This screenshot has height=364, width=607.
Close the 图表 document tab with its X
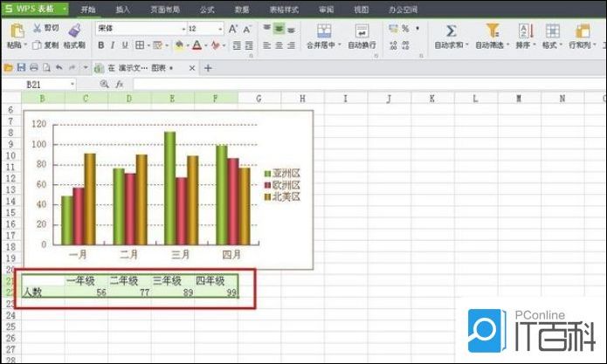pos(191,68)
